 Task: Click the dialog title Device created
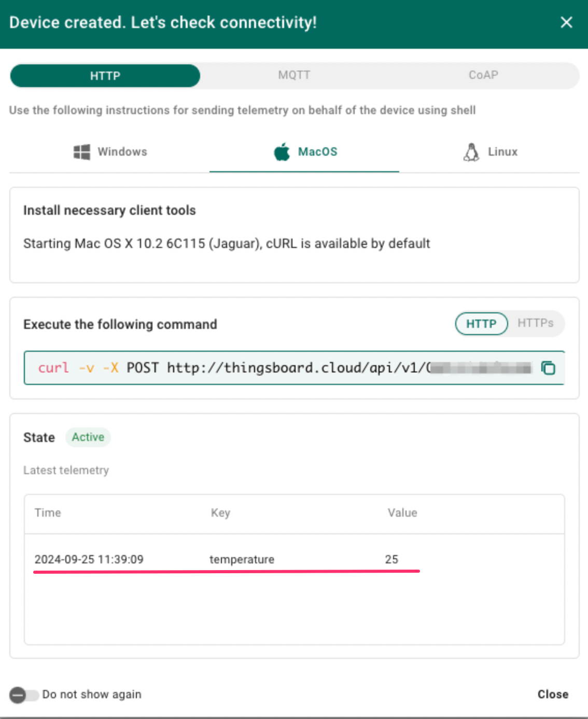(163, 22)
